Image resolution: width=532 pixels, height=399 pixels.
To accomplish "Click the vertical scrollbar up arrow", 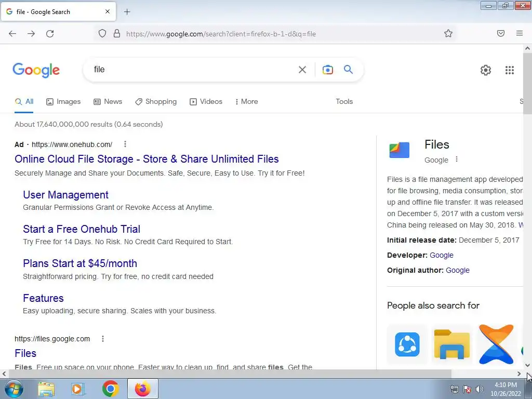I will pyautogui.click(x=527, y=48).
